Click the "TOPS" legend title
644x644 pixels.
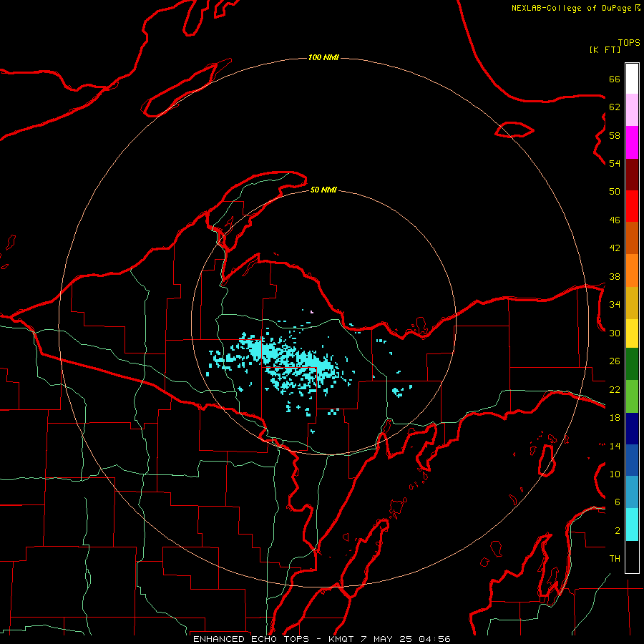pos(629,43)
